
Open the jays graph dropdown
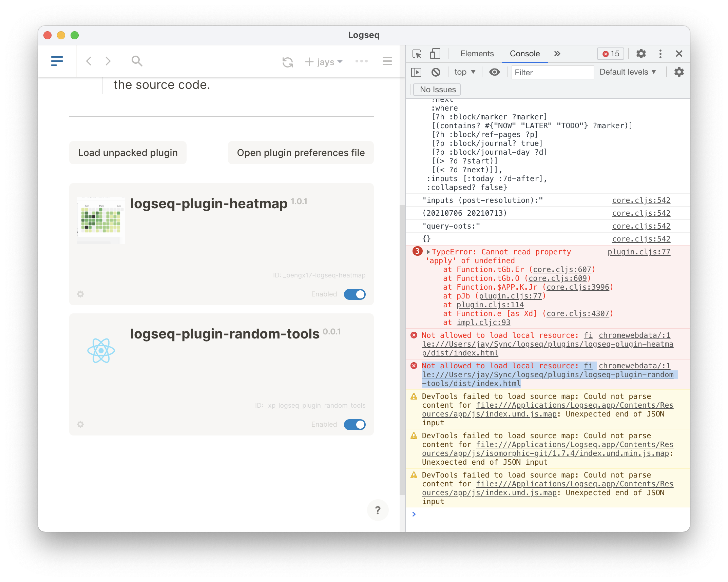click(x=324, y=62)
